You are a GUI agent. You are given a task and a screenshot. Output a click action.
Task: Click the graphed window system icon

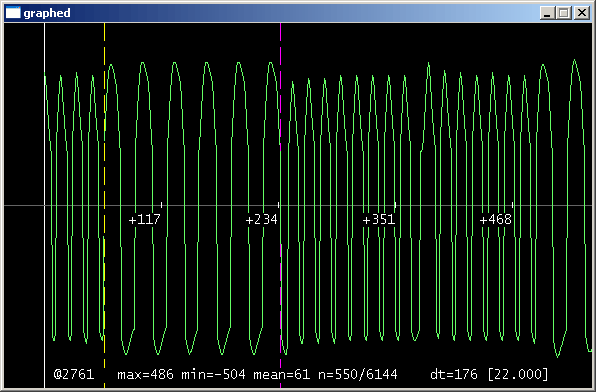[13, 13]
